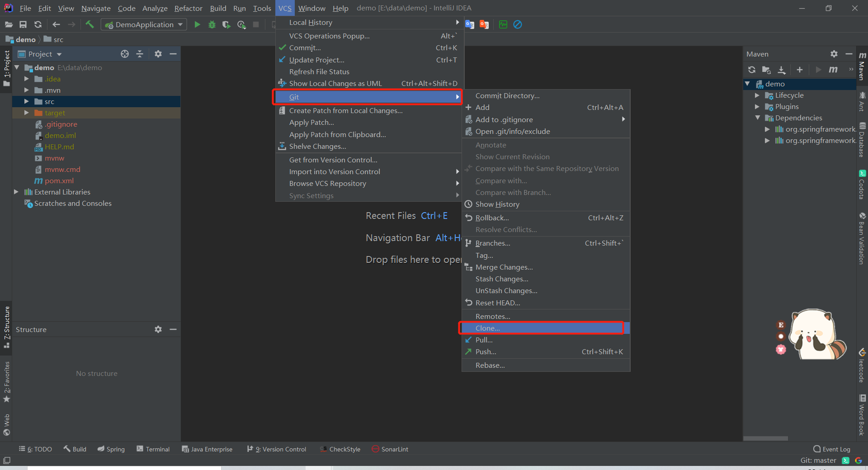The width and height of the screenshot is (868, 470).
Task: Open the DemoApplication run configuration dropdown
Action: pos(144,24)
